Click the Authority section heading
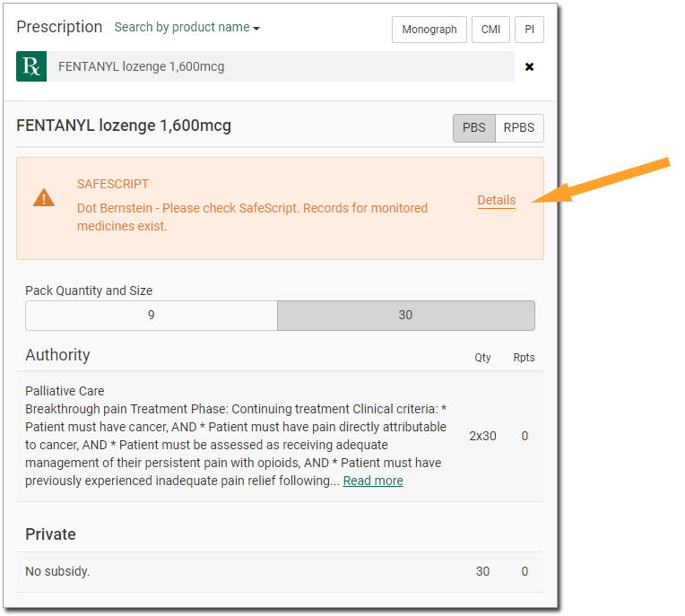Screen dimensions: 685x616 point(57,355)
